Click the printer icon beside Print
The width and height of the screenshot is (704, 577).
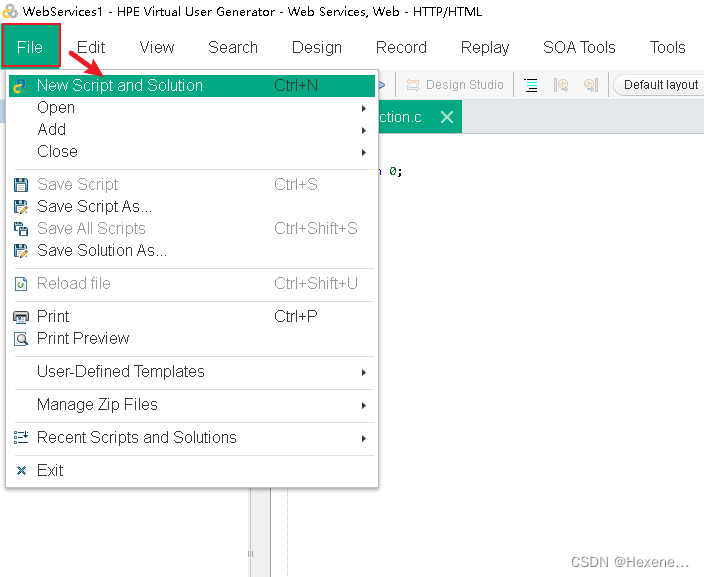21,317
